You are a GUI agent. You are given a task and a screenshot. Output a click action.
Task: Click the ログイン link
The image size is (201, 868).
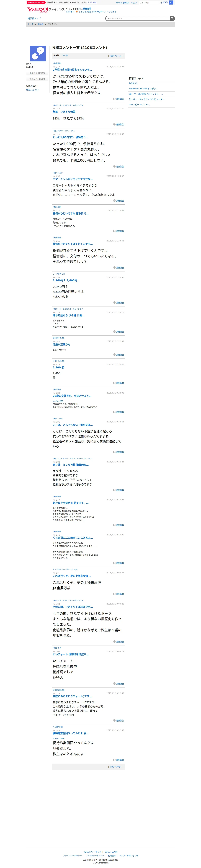(70, 12)
